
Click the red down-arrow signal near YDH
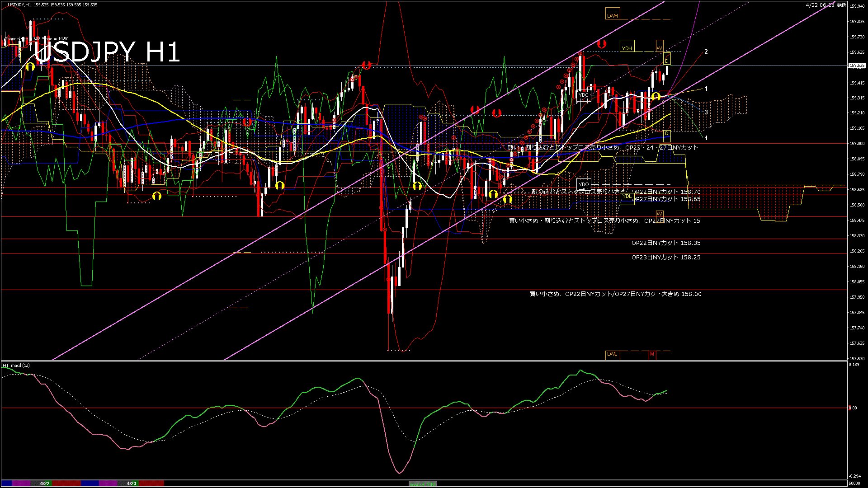pyautogui.click(x=601, y=44)
